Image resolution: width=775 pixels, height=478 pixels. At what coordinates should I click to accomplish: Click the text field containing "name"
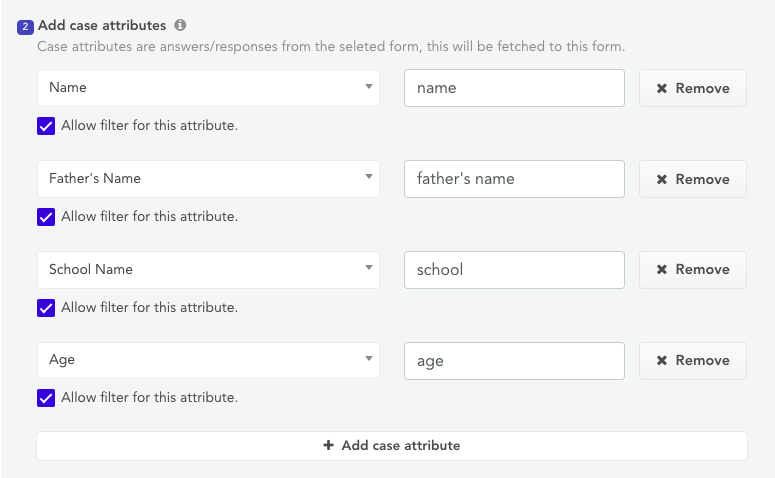point(514,88)
